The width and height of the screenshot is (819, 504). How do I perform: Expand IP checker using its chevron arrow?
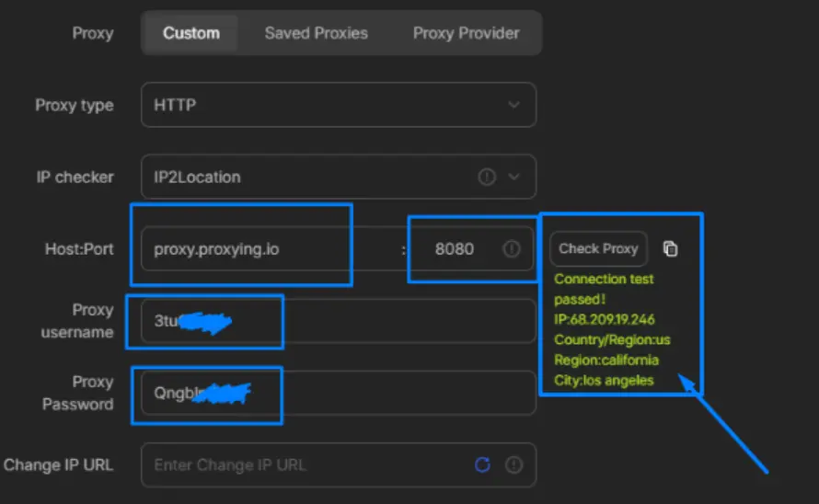(x=514, y=177)
